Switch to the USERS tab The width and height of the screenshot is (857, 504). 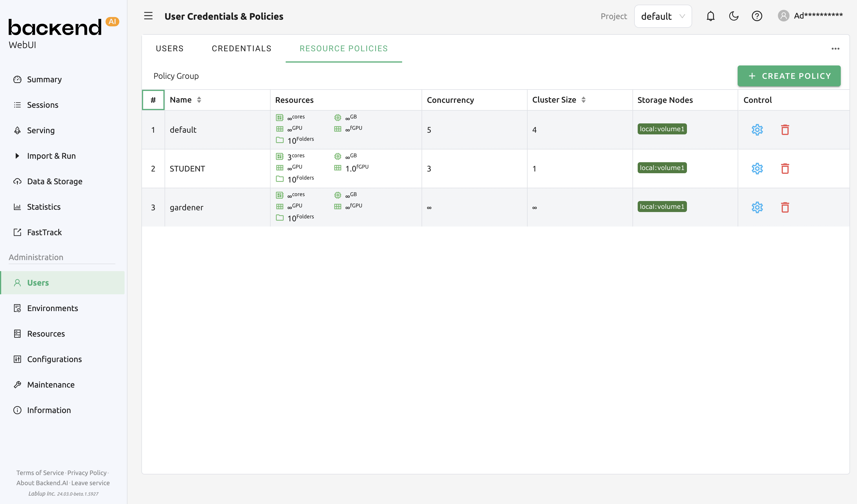[170, 49]
